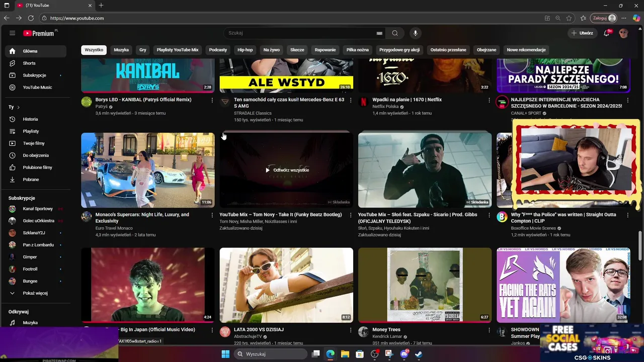Open options for Monaco's Supercars video
This screenshot has width=644, height=362.
coord(212,215)
